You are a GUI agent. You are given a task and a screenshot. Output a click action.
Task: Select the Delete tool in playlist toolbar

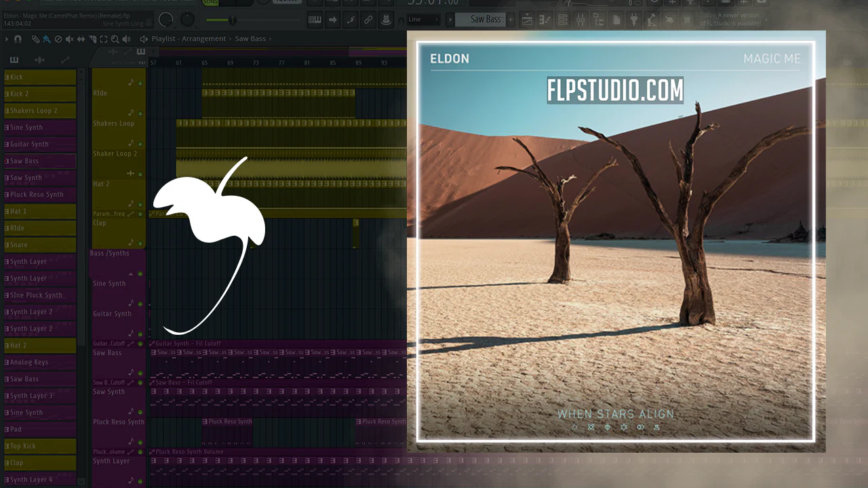click(58, 39)
